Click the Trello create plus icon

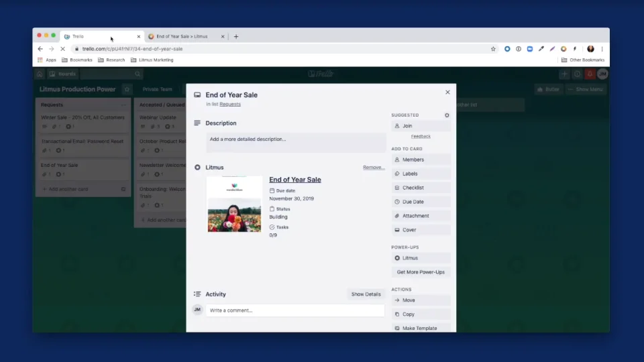[x=564, y=74]
